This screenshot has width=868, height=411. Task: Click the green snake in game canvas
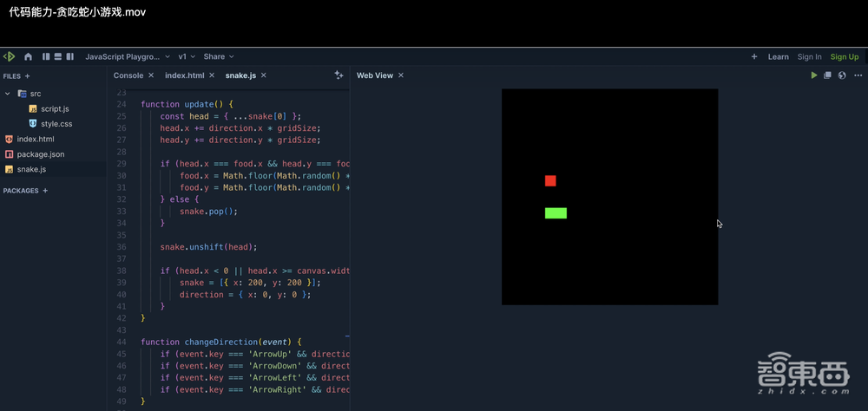point(556,213)
